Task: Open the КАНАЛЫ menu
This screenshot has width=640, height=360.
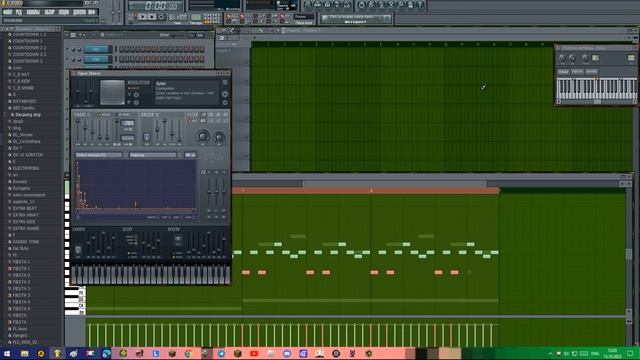Action: [x=33, y=12]
